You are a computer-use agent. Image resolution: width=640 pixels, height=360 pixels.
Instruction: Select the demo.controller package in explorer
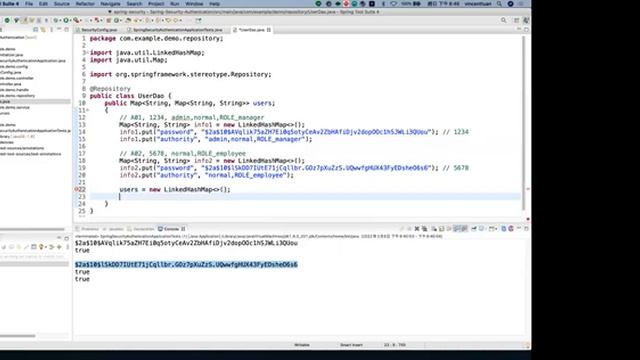tap(17, 78)
